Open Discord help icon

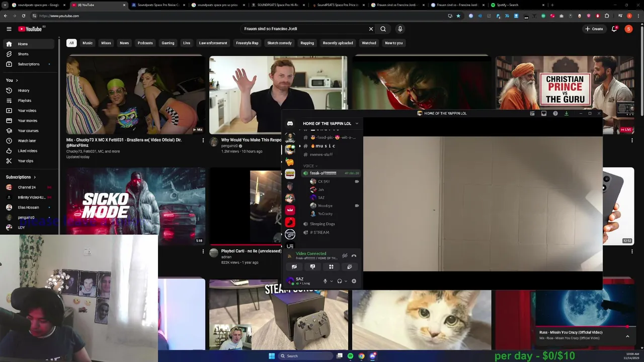555,114
